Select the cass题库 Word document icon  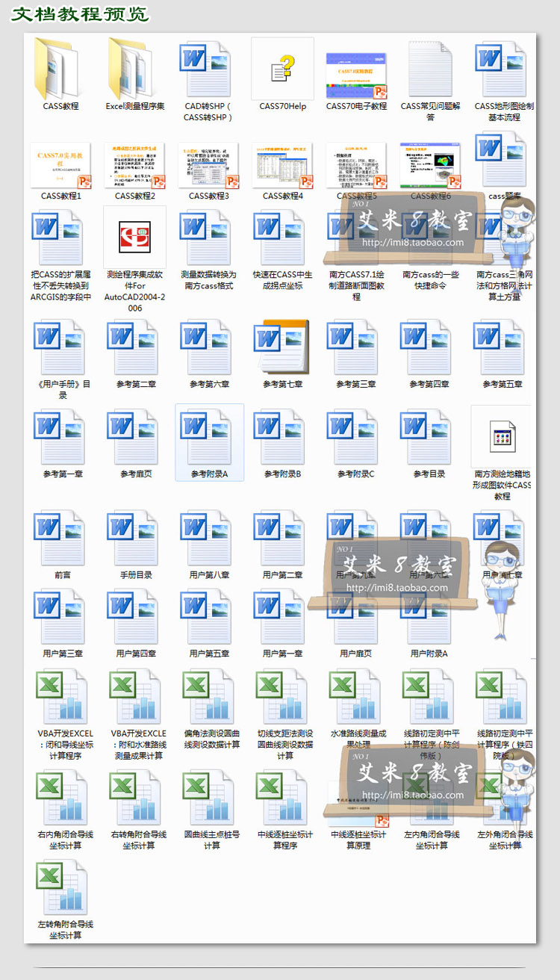click(x=503, y=161)
